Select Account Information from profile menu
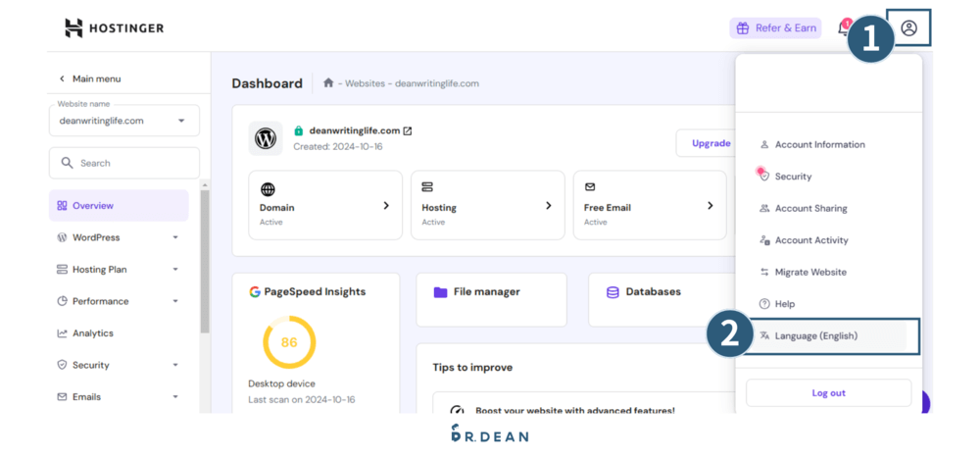Image resolution: width=980 pixels, height=460 pixels. (x=819, y=145)
